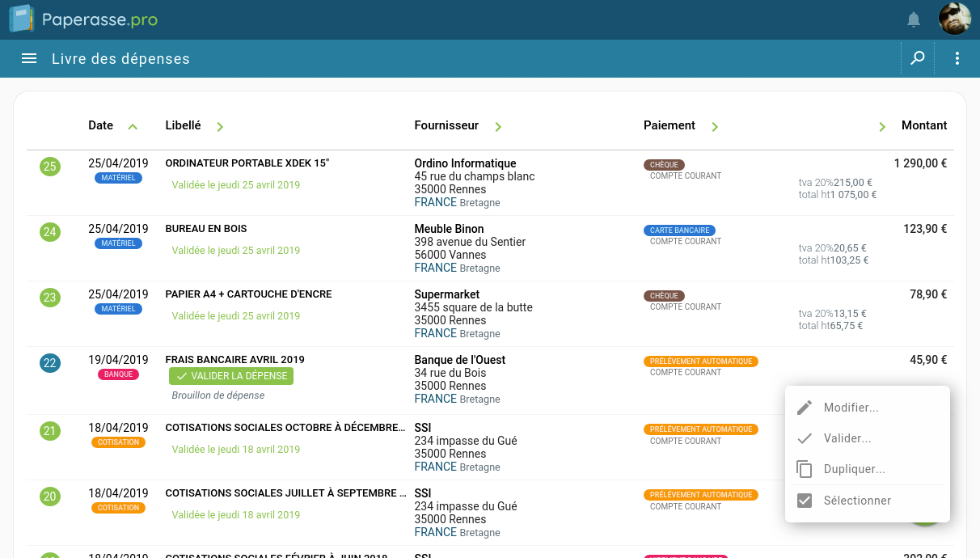The image size is (980, 558).
Task: Expand the Fournisseur column chevron
Action: pos(498,126)
